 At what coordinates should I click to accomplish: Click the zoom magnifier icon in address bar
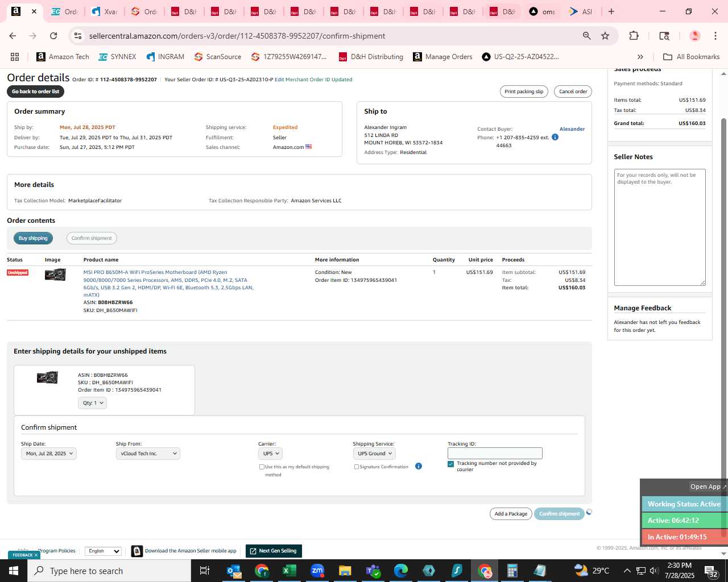pyautogui.click(x=586, y=36)
